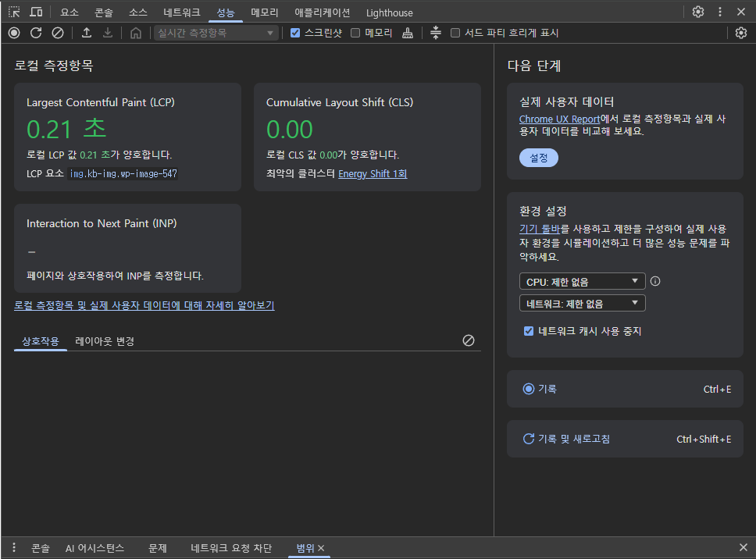Upload a profile using the up-arrow icon

[87, 33]
